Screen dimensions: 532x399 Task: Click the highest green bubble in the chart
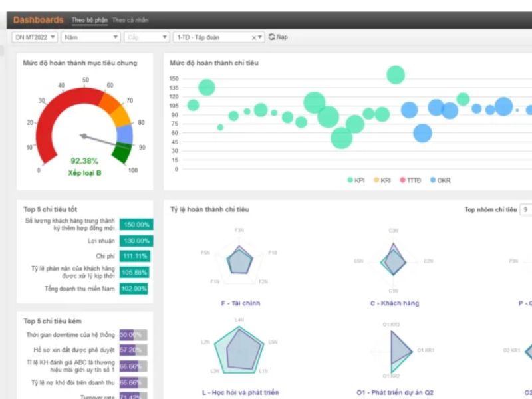point(396,75)
